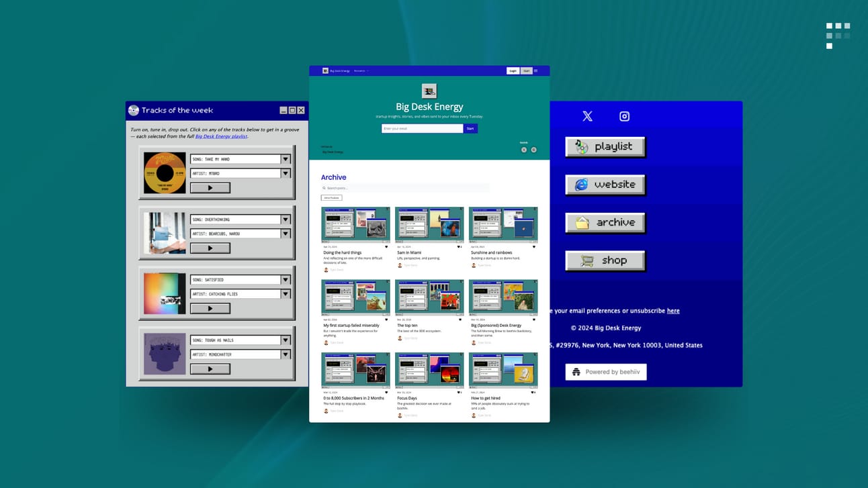This screenshot has height=488, width=868.
Task: Click the X share icon in hero section
Action: (x=524, y=150)
